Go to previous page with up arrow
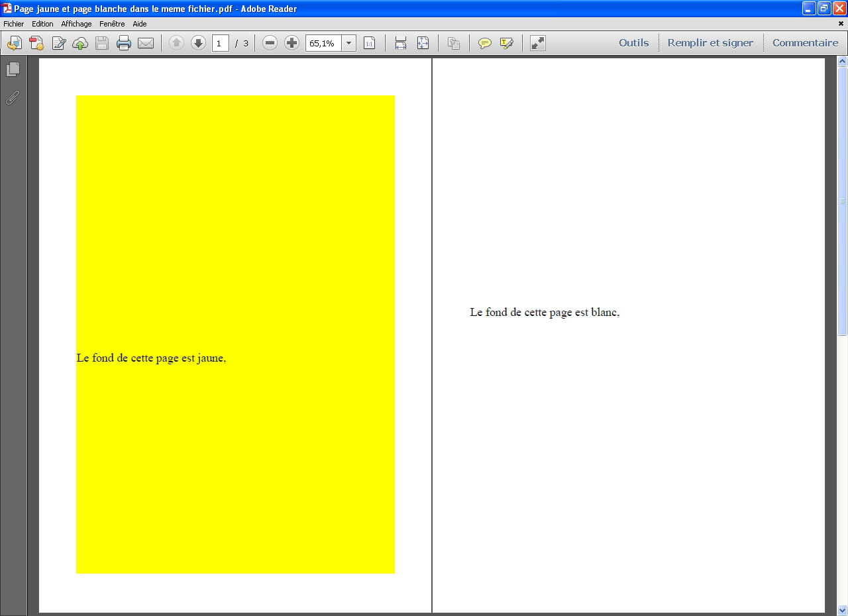Viewport: 848px width, 616px height. (176, 43)
